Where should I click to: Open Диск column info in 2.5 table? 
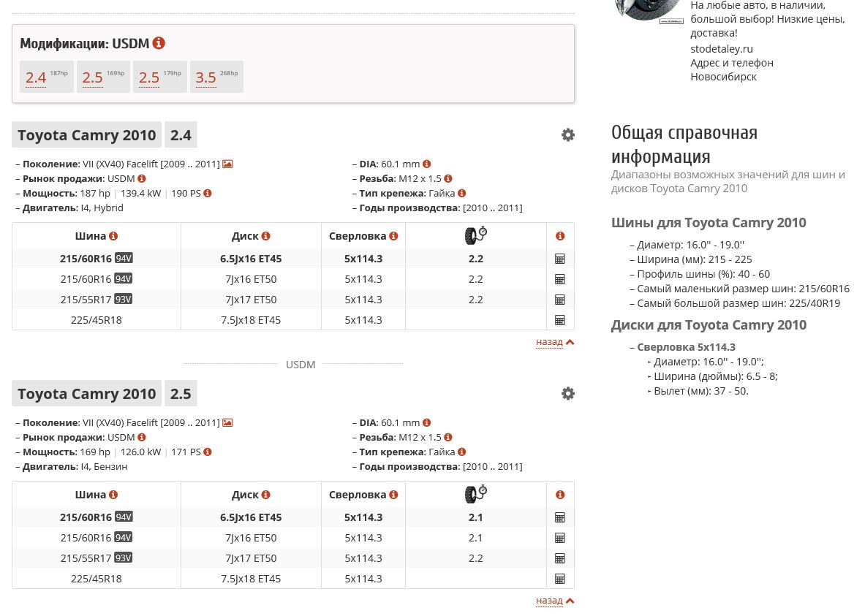point(266,495)
